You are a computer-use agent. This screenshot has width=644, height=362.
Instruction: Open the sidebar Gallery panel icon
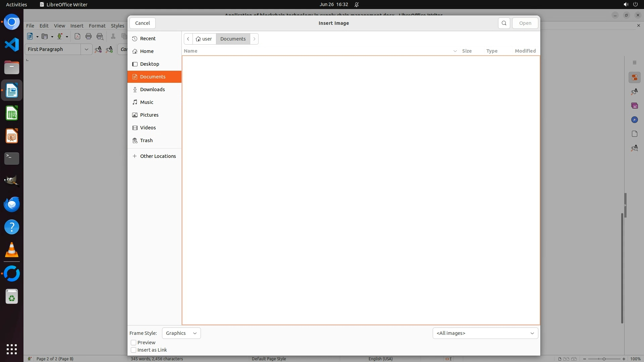click(x=634, y=106)
